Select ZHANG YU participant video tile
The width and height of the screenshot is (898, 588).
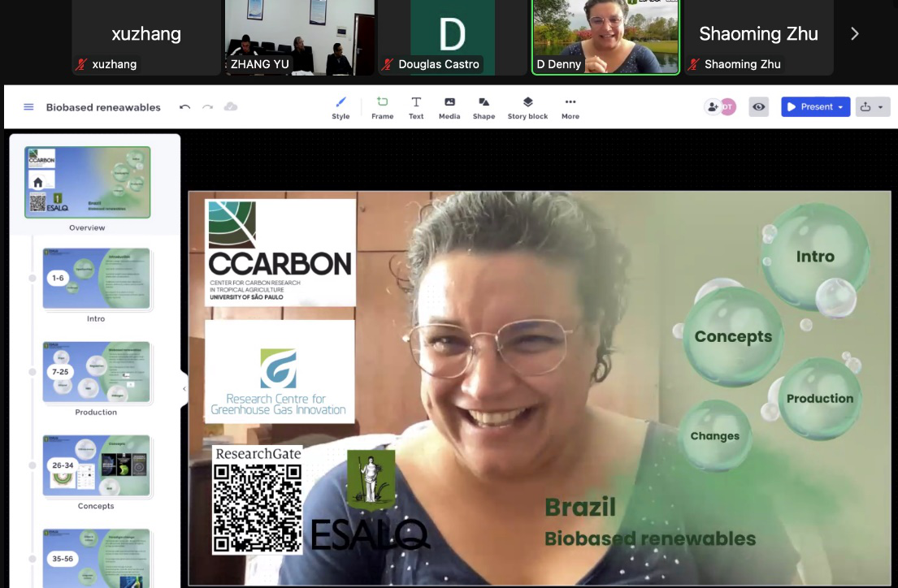point(300,37)
